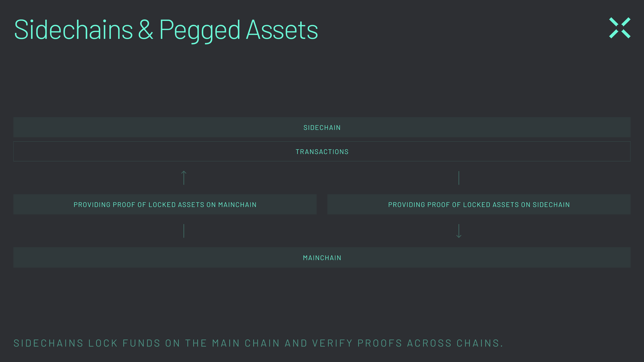The image size is (644, 362).
Task: Click the X-shaped logo in the corner
Action: (620, 28)
